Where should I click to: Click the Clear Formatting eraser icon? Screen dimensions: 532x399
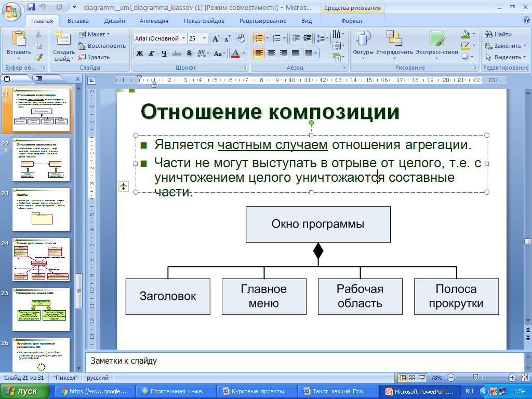pos(241,38)
